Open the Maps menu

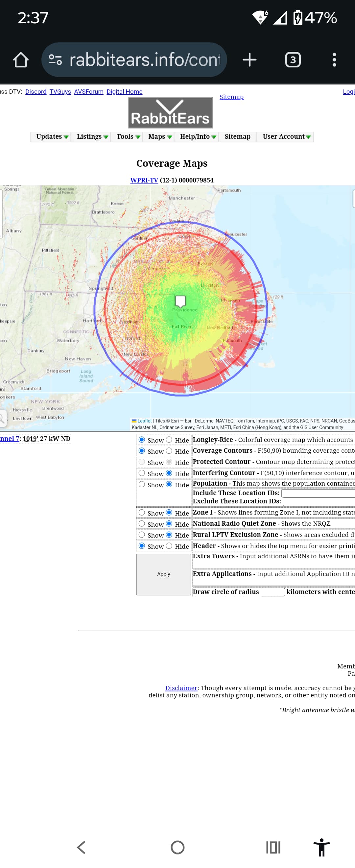[x=160, y=136]
